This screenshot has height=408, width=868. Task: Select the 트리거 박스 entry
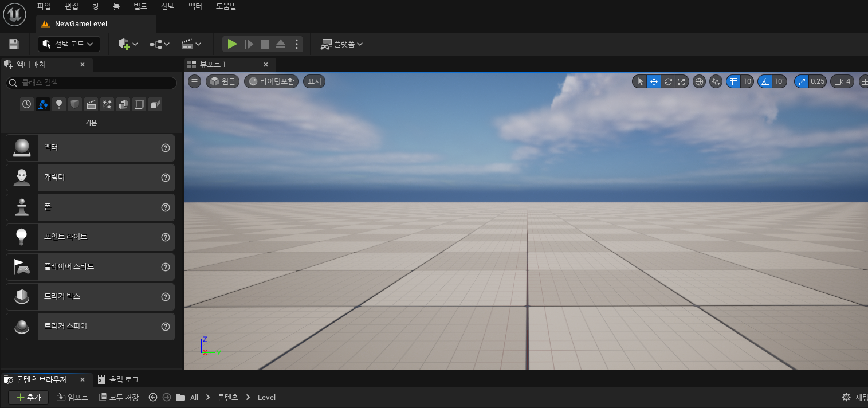click(91, 297)
